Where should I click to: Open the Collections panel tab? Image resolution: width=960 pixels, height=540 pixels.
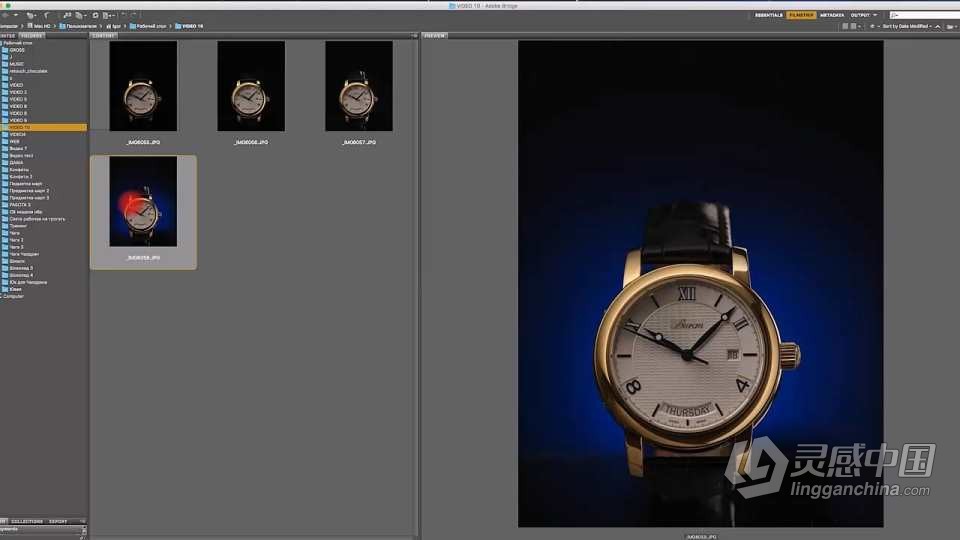point(26,521)
